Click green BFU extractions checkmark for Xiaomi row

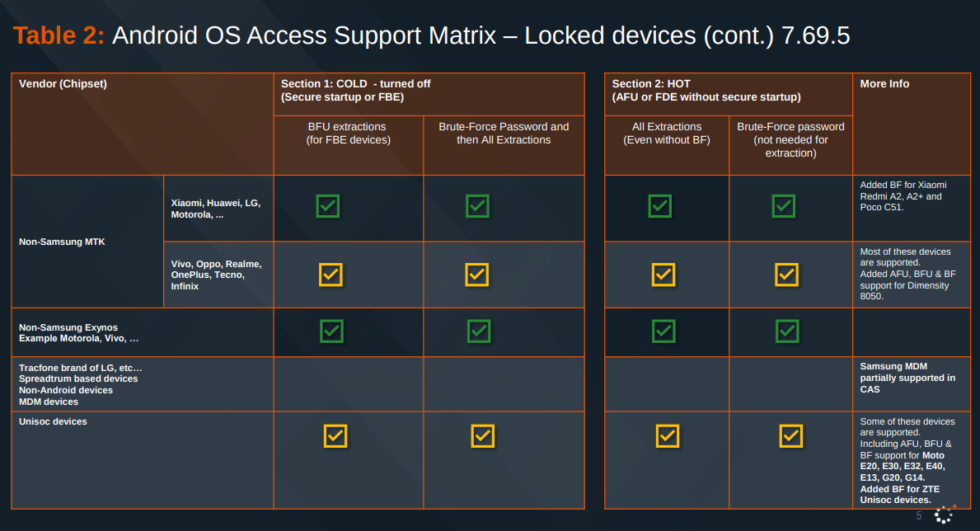(x=328, y=205)
